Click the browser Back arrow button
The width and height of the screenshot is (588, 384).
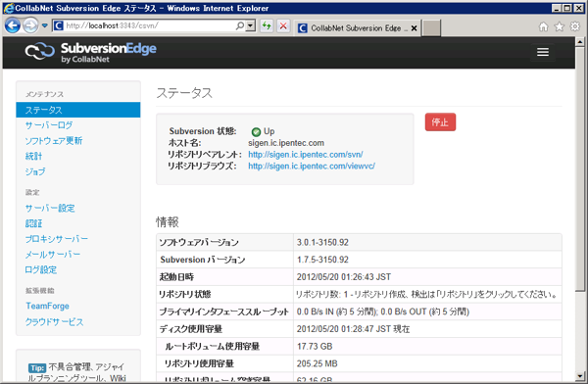tap(13, 25)
